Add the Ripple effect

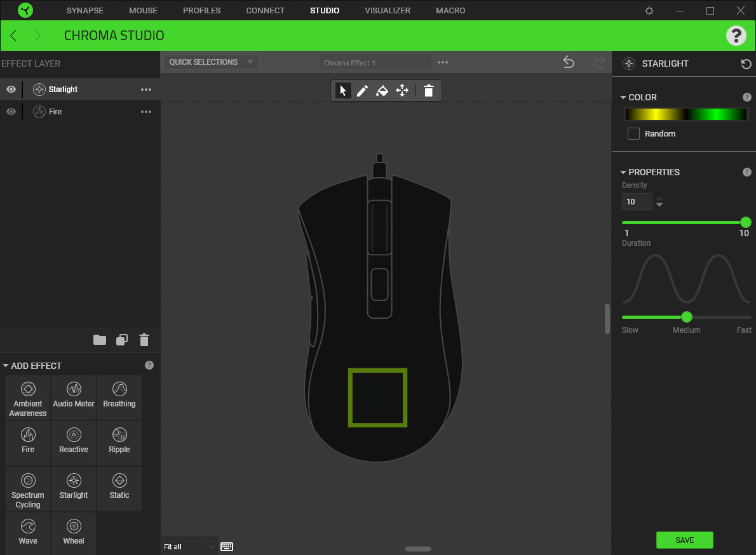point(119,443)
